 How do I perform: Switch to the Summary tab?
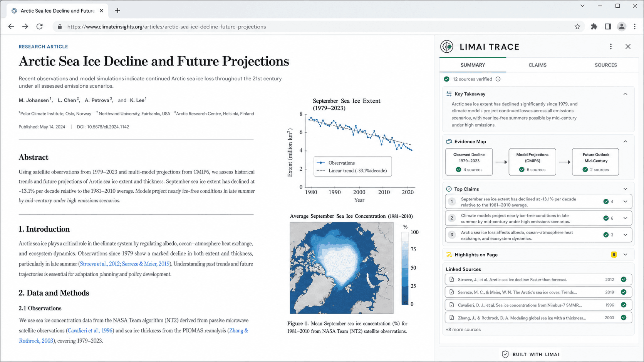(x=473, y=65)
